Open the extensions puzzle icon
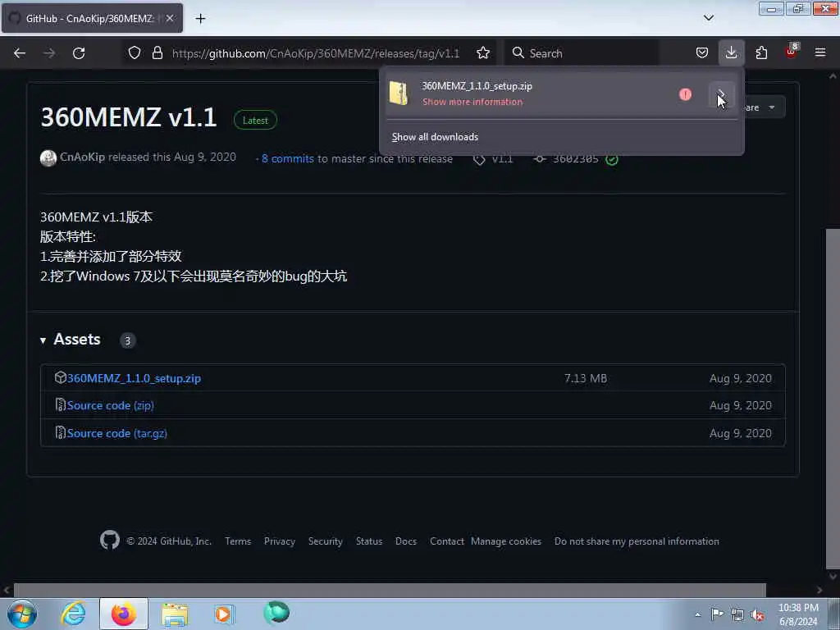This screenshot has width=840, height=630. click(761, 53)
